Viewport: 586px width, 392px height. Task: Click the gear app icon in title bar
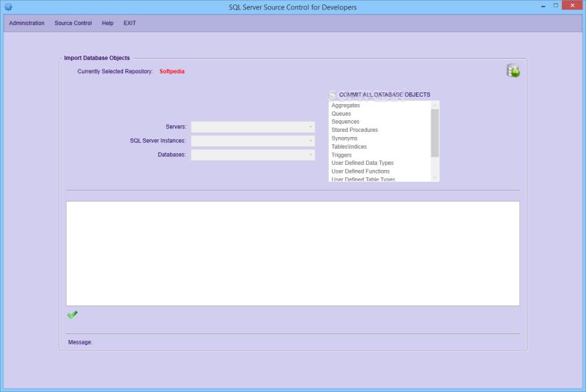(8, 7)
